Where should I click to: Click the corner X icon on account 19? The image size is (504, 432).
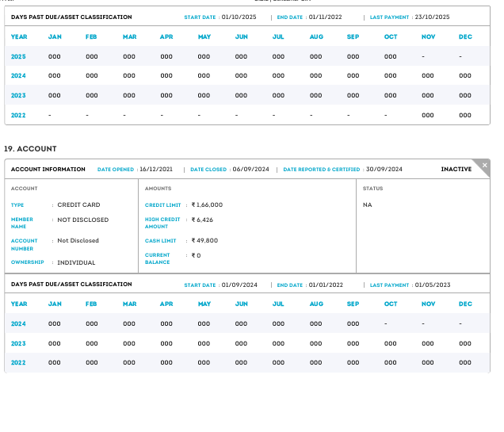point(485,165)
